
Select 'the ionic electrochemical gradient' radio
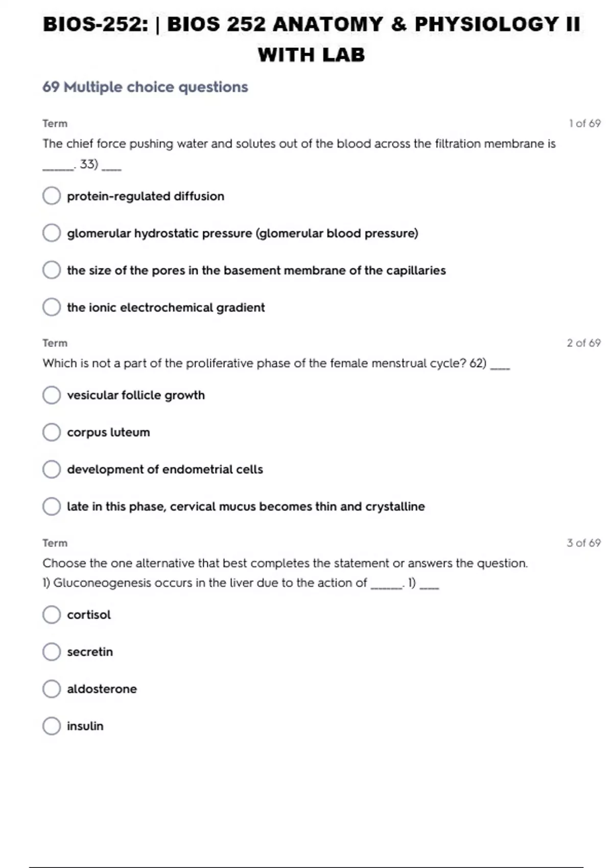pos(52,307)
